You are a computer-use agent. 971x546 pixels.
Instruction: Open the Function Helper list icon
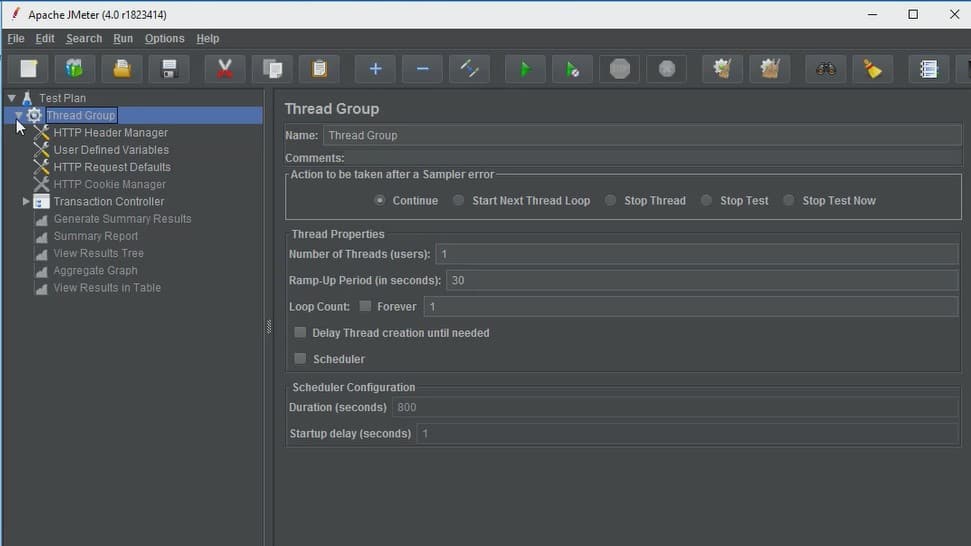tap(928, 69)
